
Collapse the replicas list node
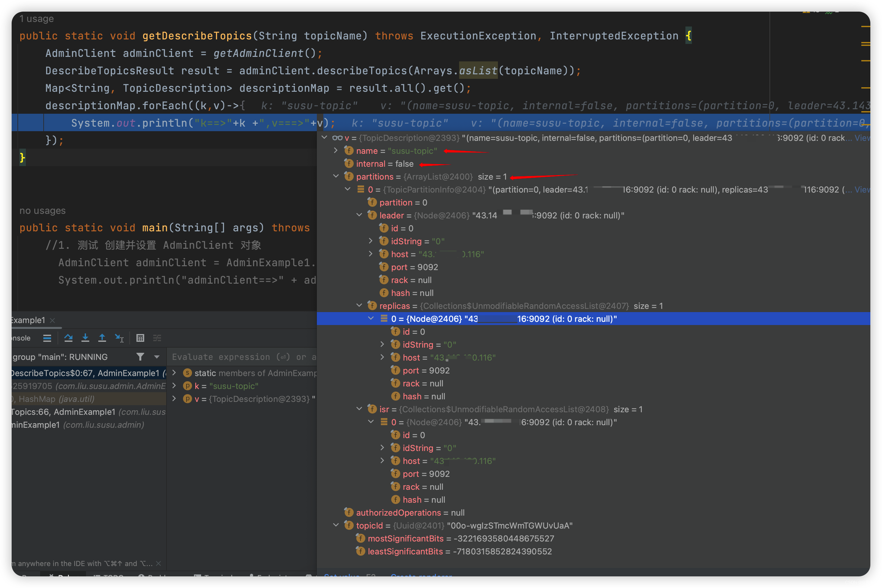(359, 306)
